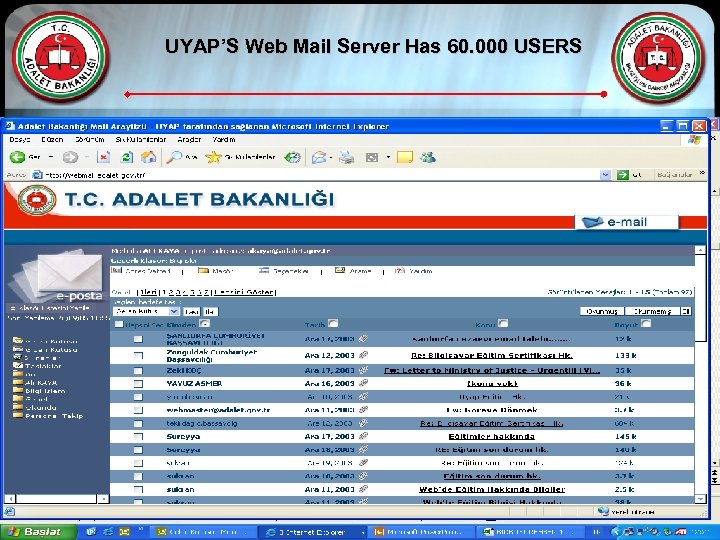Tick the Hepsini Seç select-all checkbox

point(119,325)
